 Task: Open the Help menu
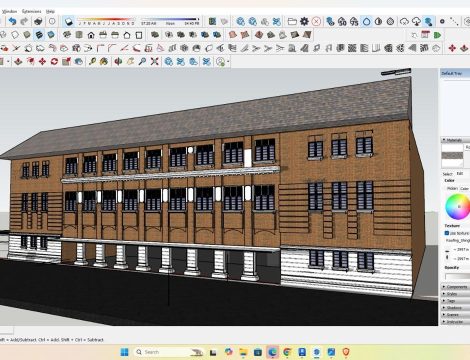coord(50,11)
